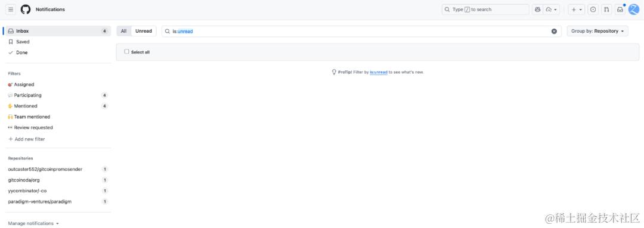This screenshot has width=644, height=228.
Task: Filter by Assigned notifications
Action: point(58,85)
